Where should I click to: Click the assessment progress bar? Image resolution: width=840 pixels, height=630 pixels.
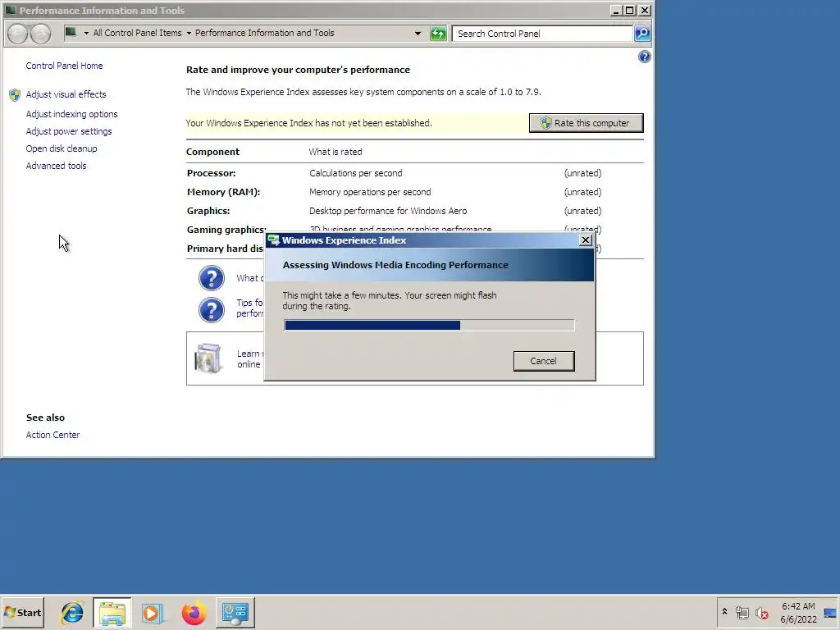pyautogui.click(x=429, y=325)
